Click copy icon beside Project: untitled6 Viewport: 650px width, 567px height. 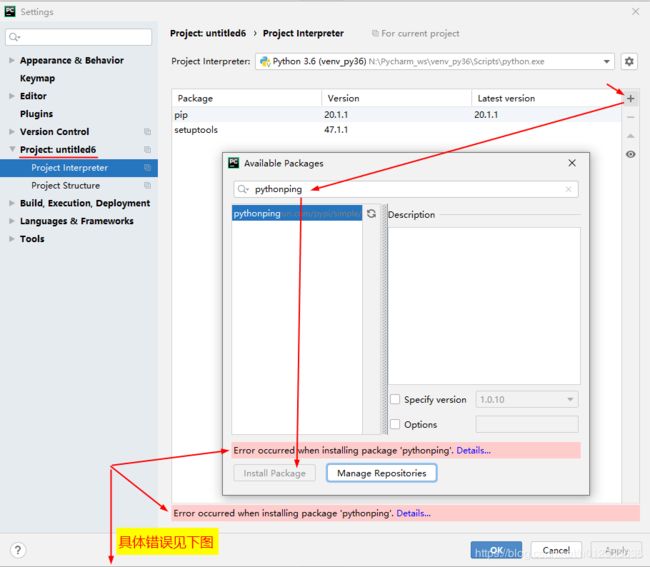[147, 150]
